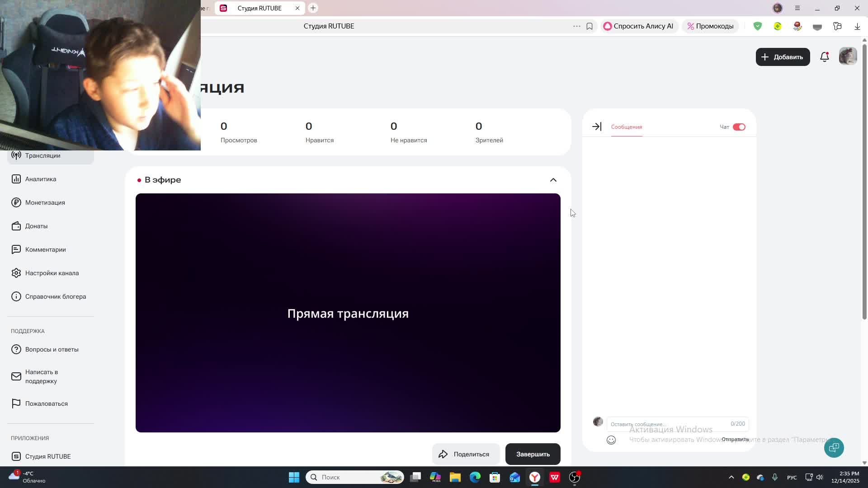Click Поделиться to share the stream
Screen dimensions: 868x488
coord(466,454)
